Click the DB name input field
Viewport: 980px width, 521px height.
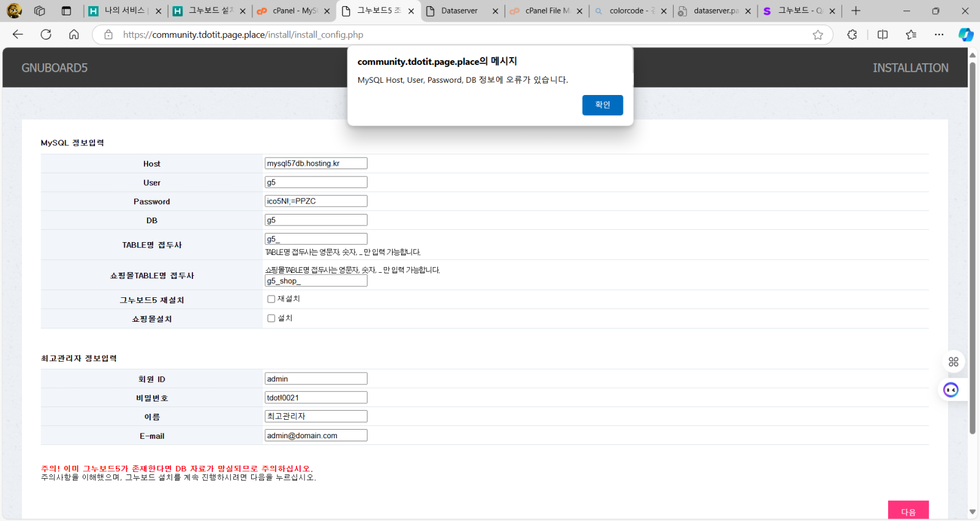pos(316,220)
